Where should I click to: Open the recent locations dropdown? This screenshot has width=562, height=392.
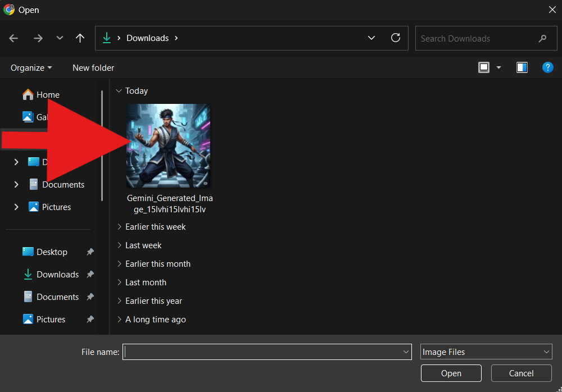coord(60,38)
